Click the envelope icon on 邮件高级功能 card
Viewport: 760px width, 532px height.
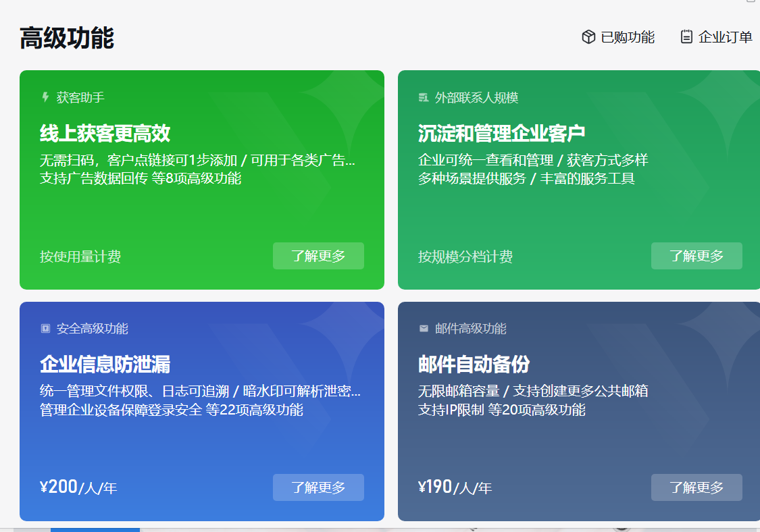coord(422,329)
